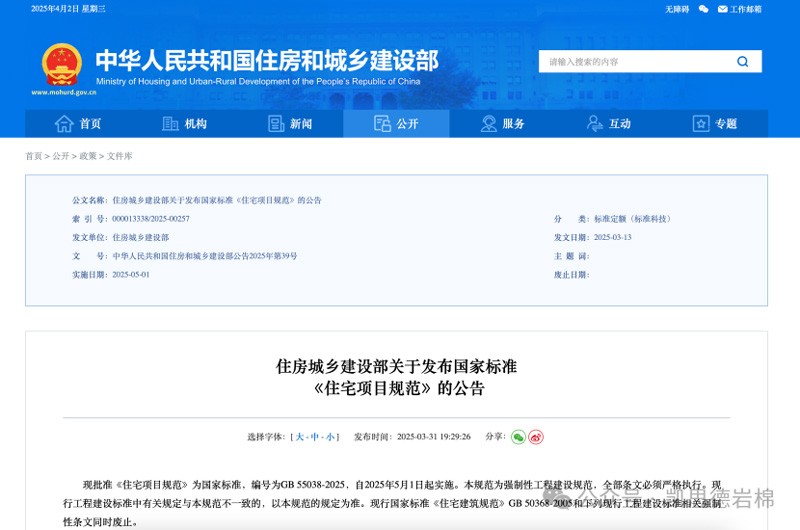The height and width of the screenshot is (530, 800).
Task: Share article via green WeChat icon
Action: tap(518, 437)
